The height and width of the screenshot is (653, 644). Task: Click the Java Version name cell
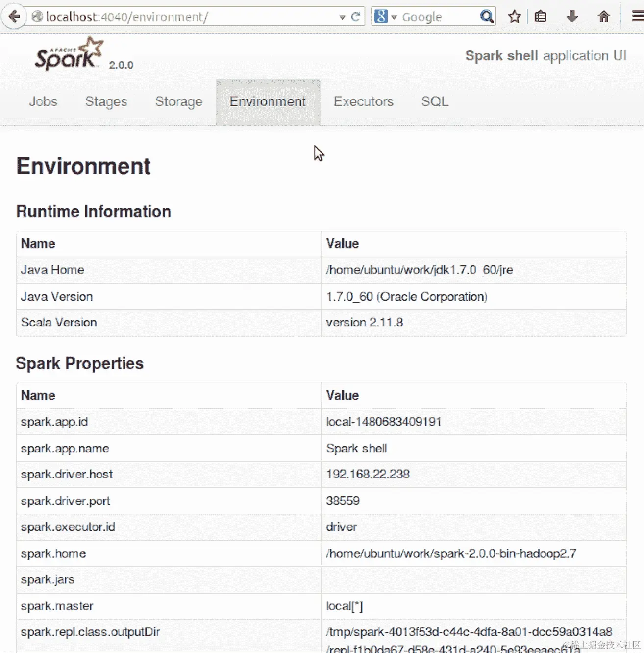(x=169, y=297)
